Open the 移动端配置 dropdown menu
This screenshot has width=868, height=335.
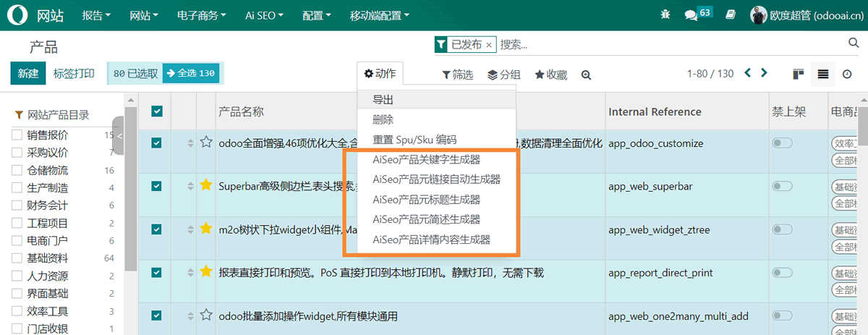(x=379, y=14)
